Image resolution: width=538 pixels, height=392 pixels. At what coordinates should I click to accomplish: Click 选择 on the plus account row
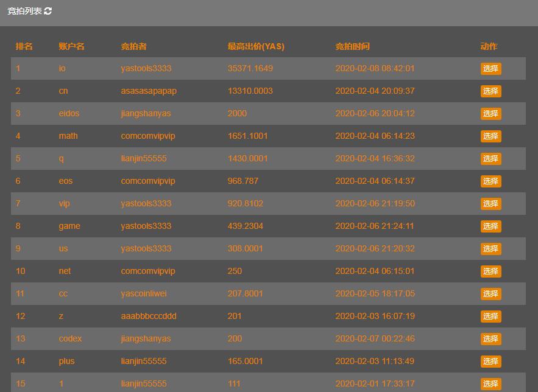pyautogui.click(x=490, y=362)
